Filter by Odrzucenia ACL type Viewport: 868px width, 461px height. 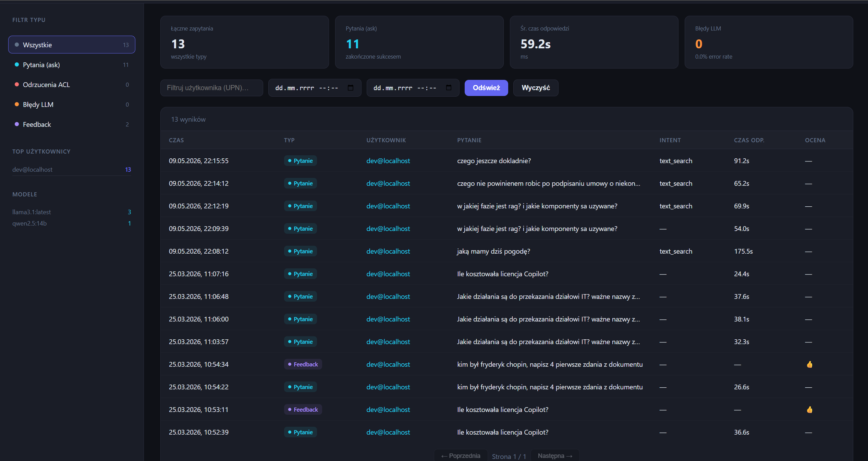(x=72, y=84)
